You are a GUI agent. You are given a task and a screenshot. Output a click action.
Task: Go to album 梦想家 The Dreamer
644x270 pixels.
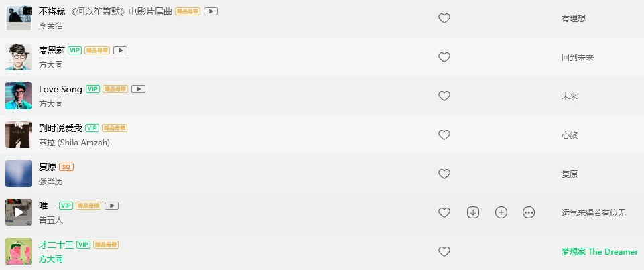pos(599,252)
